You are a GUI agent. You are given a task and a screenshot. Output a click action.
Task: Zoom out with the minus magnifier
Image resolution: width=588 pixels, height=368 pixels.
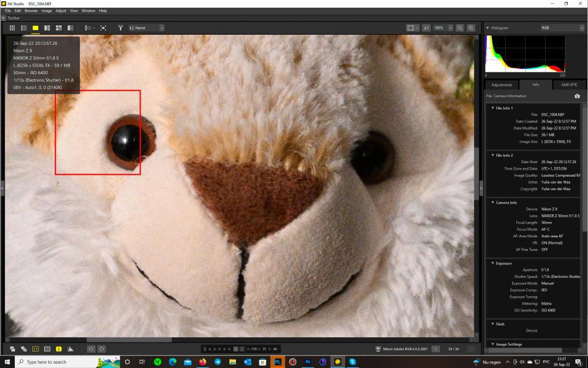[x=460, y=28]
